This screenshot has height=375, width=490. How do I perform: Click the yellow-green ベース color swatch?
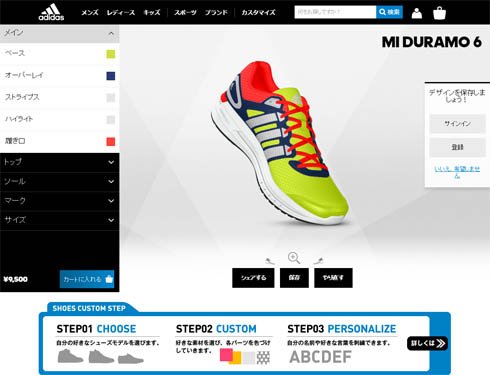click(x=111, y=54)
